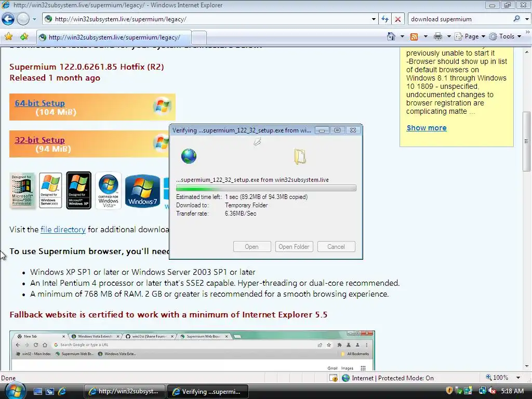
Task: Click the Open button in download dialog
Action: [252, 247]
